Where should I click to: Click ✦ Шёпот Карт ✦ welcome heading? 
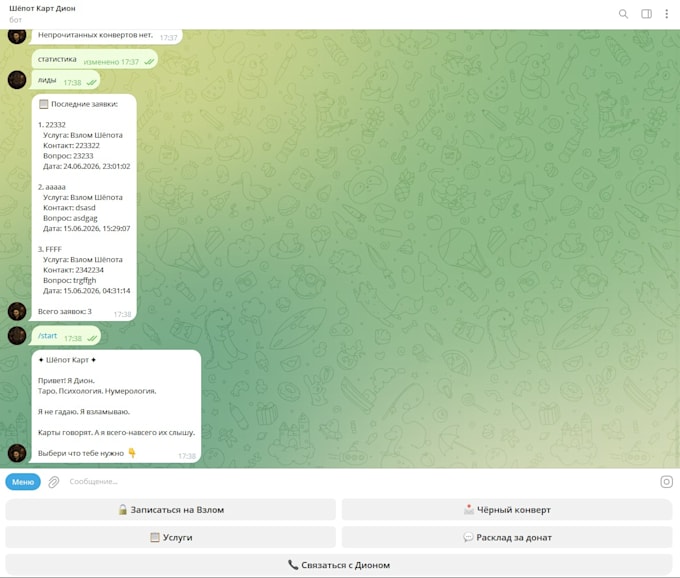pos(67,360)
